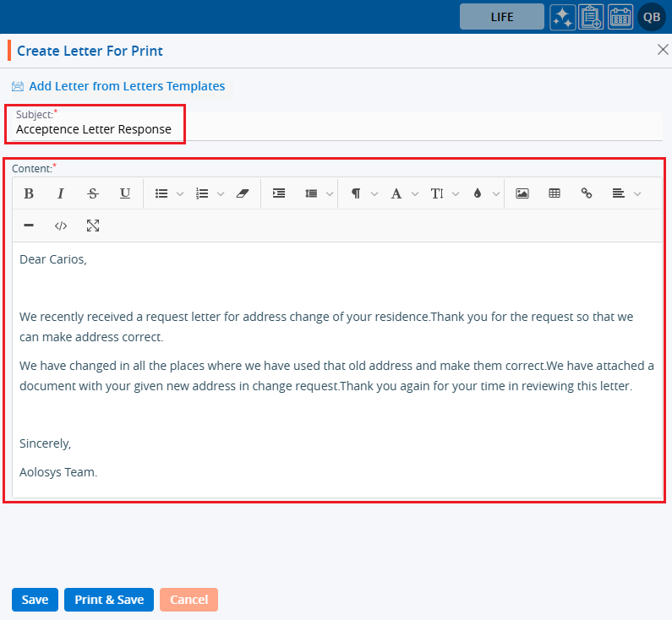This screenshot has height=620, width=672.
Task: Open the bulleted list dropdown
Action: click(x=169, y=193)
